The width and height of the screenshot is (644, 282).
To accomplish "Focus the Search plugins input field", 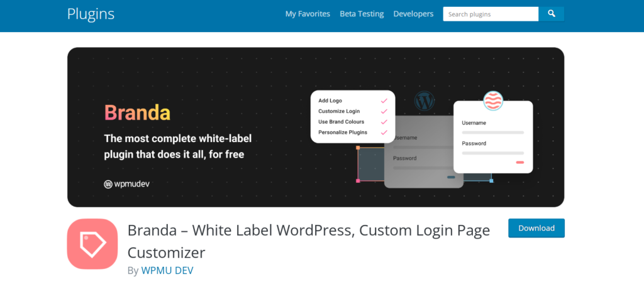I will click(491, 14).
